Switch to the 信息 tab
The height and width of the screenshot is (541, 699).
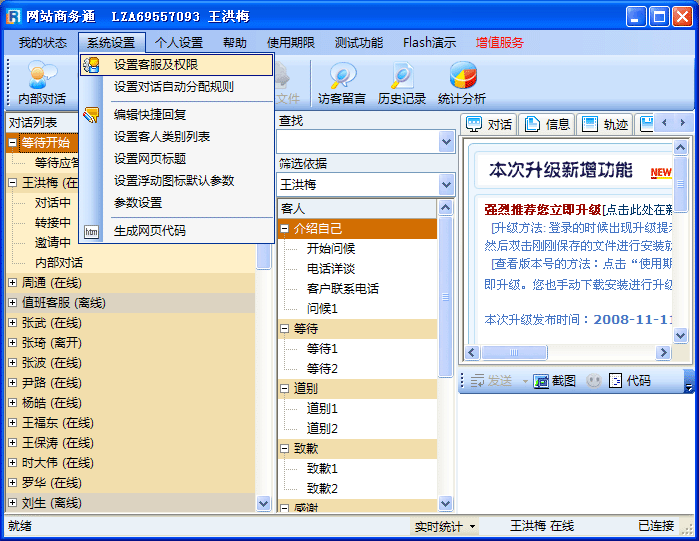click(547, 125)
